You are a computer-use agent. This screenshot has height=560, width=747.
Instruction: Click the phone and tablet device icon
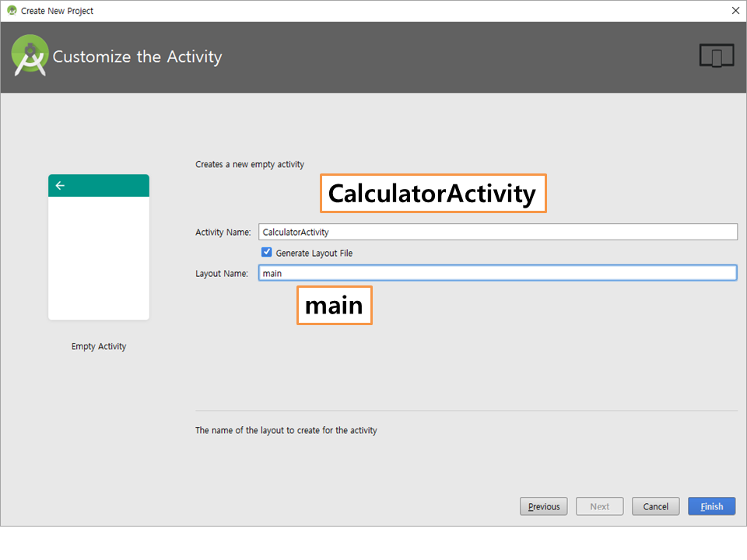click(x=716, y=57)
